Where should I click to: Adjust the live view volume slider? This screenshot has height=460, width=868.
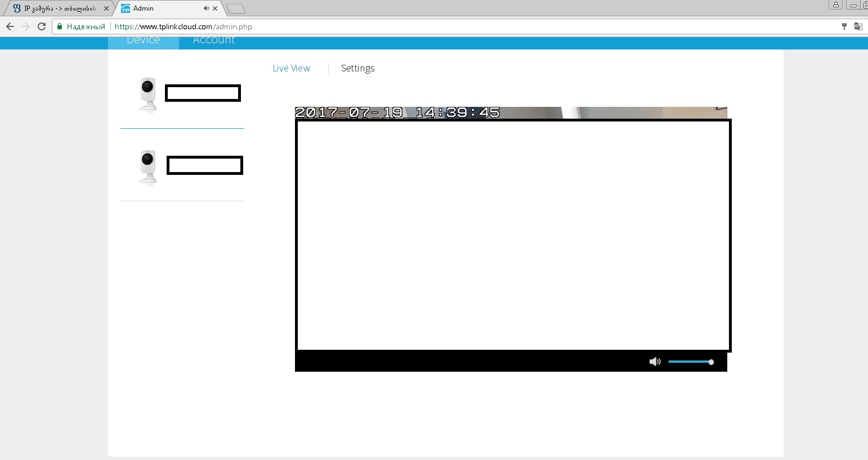click(x=691, y=362)
